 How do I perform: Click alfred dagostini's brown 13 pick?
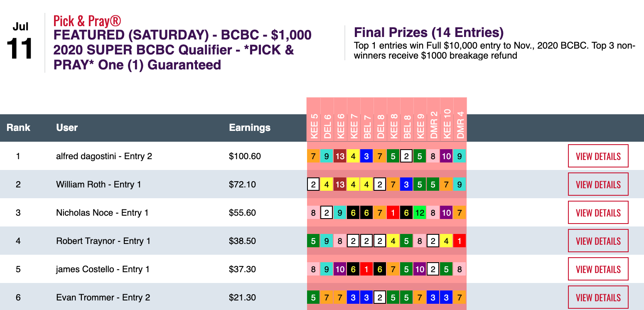(340, 156)
